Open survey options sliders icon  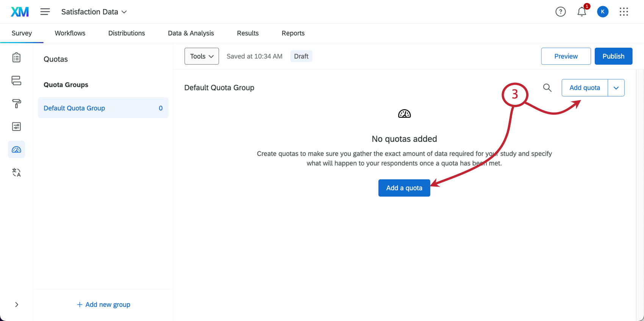(x=16, y=126)
